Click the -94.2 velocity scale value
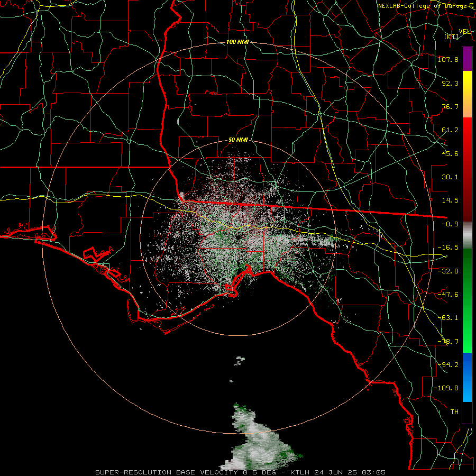The image size is (476, 476). point(448,364)
